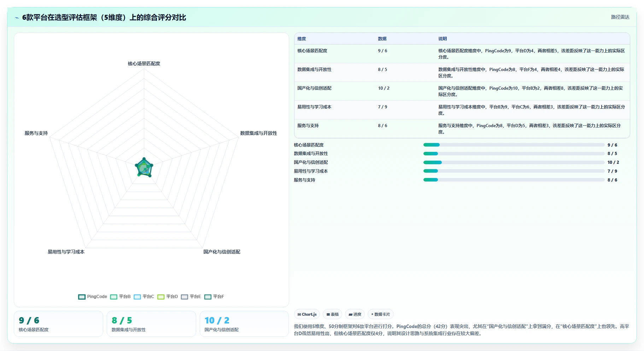Click the 进度 tag
The width and height of the screenshot is (644, 351).
point(355,314)
